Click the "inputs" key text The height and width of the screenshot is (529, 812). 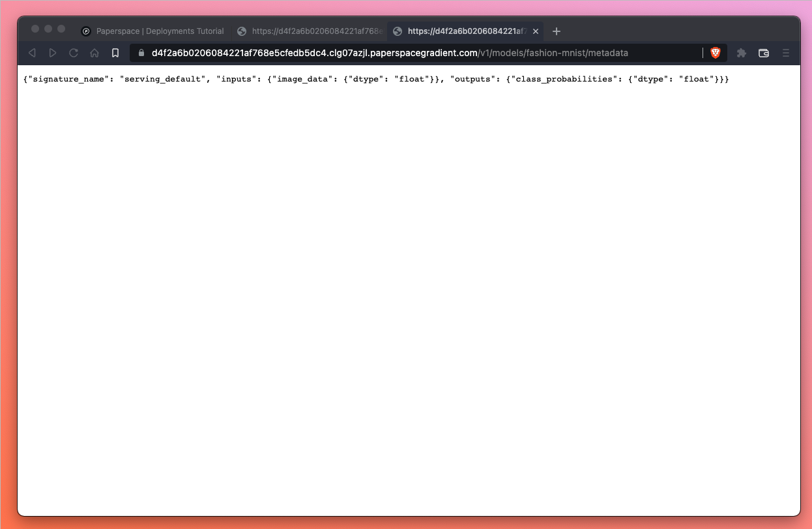coord(237,79)
